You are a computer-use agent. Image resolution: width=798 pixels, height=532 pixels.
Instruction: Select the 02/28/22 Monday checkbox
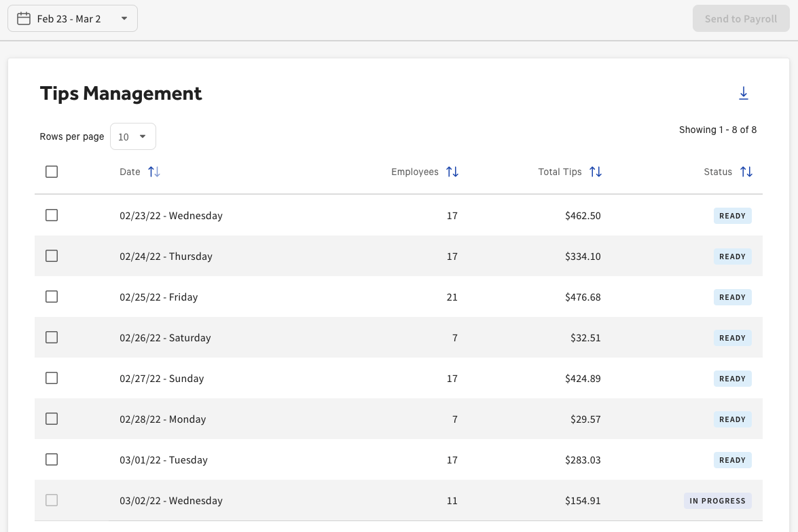pyautogui.click(x=52, y=419)
